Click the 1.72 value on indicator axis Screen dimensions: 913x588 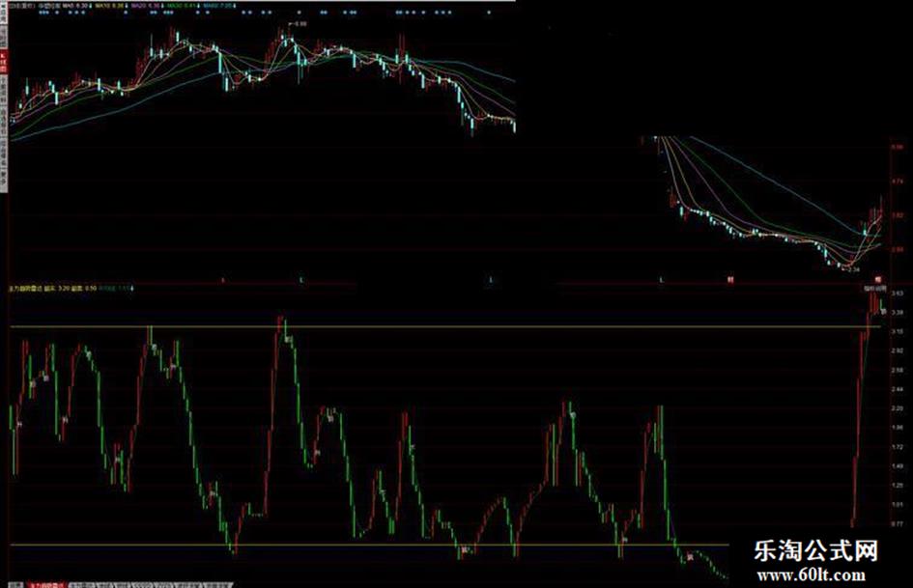click(898, 446)
